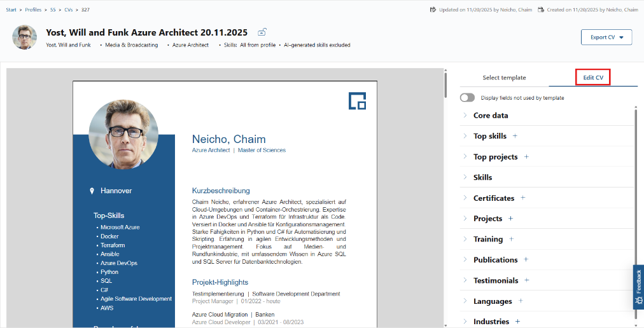Click Terraform in Top-Skills list
The height and width of the screenshot is (328, 644).
113,245
